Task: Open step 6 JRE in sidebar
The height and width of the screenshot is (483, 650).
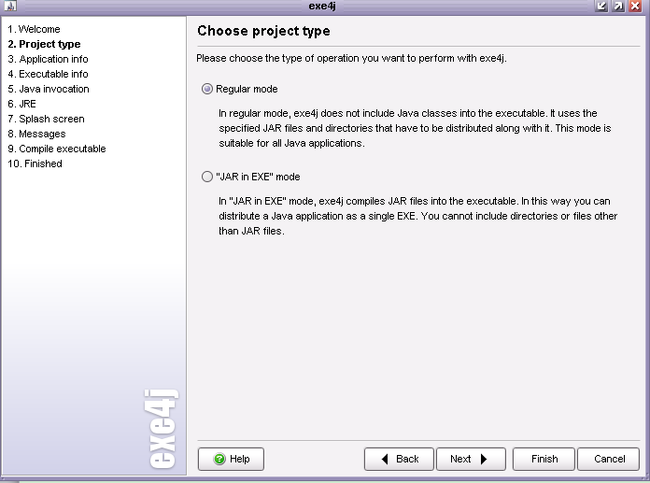Action: (x=22, y=104)
